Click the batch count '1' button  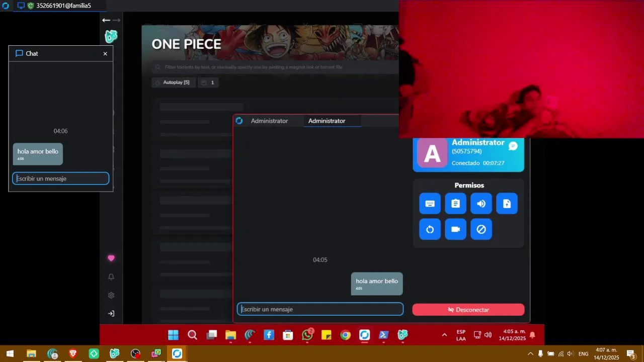click(208, 82)
